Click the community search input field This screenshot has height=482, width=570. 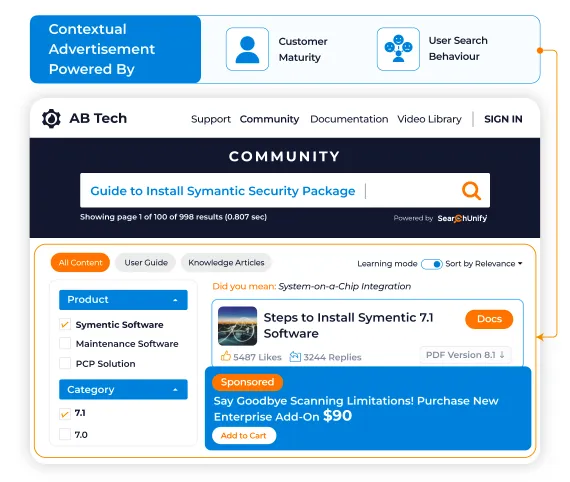(285, 190)
